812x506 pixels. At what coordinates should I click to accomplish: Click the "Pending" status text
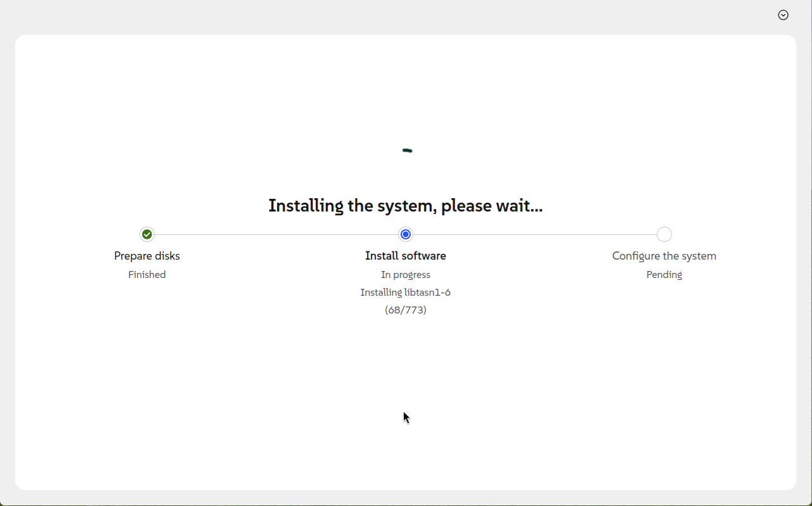click(x=664, y=275)
